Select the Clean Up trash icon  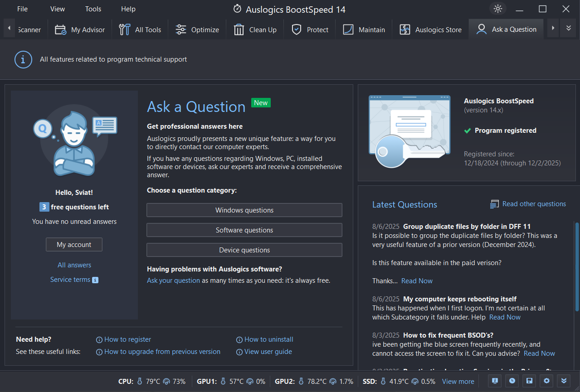(239, 29)
